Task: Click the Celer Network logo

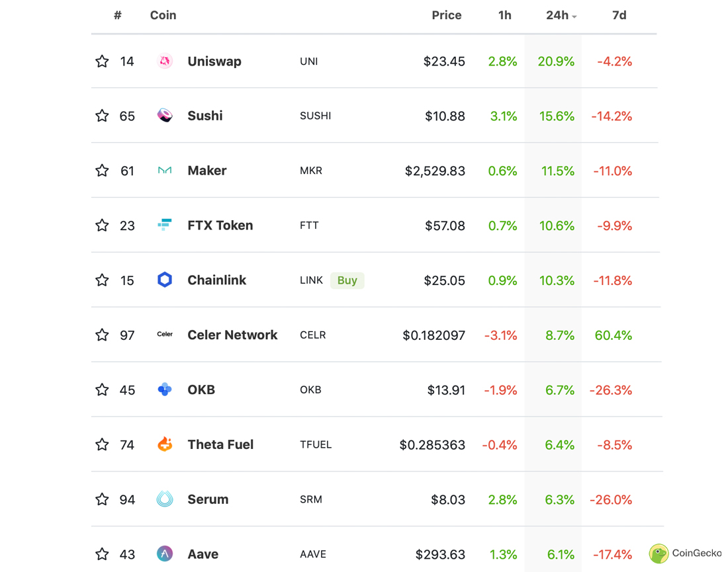Action: (x=165, y=335)
